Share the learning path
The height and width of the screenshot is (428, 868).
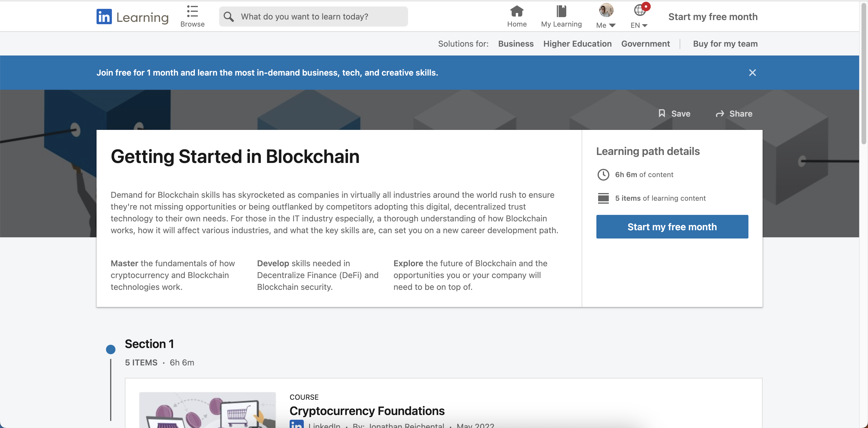click(x=734, y=114)
